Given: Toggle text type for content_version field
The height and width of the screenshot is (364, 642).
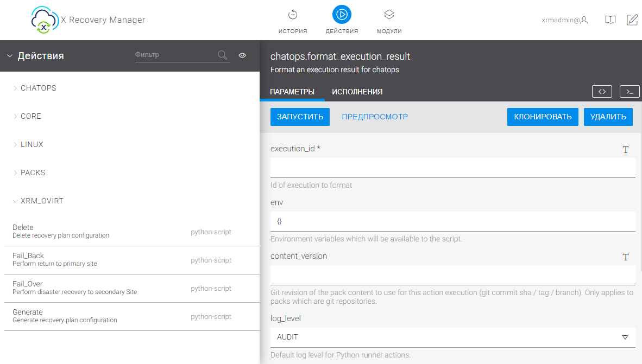Looking at the screenshot, I should coord(625,257).
